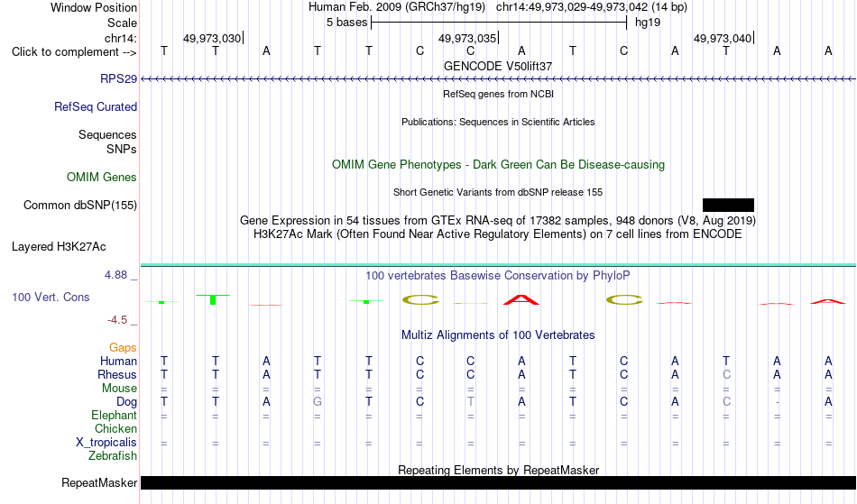Click the faded G in the Dog row

317,402
